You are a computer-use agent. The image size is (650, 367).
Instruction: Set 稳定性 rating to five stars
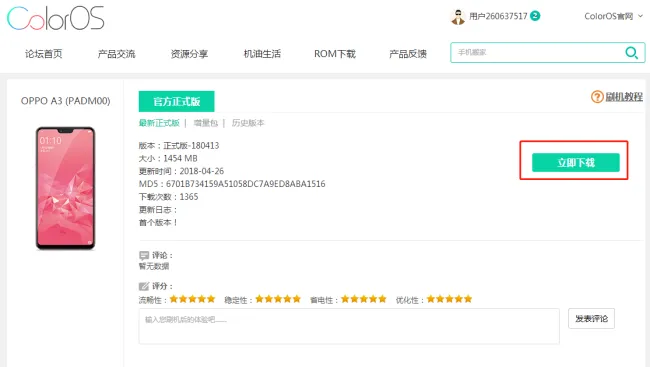click(297, 299)
